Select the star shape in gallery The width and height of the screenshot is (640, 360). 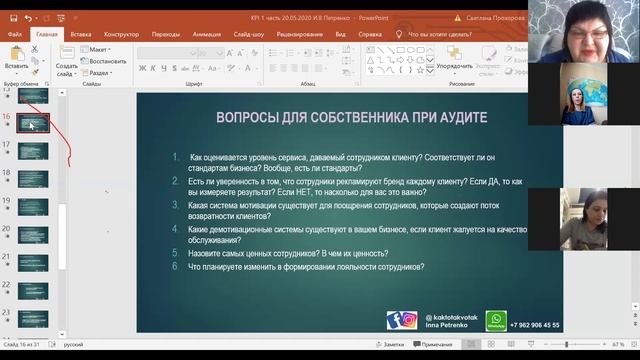pos(420,70)
